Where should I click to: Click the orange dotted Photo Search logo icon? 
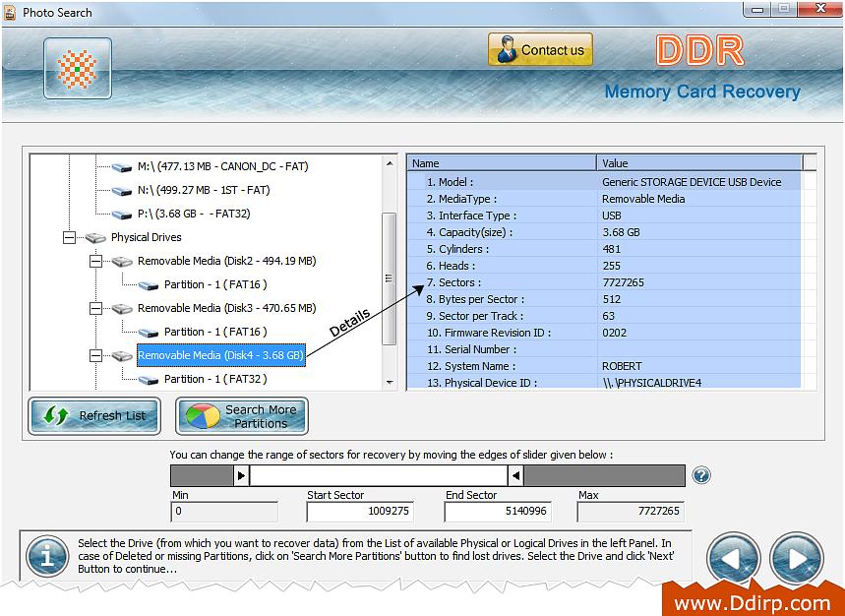78,69
